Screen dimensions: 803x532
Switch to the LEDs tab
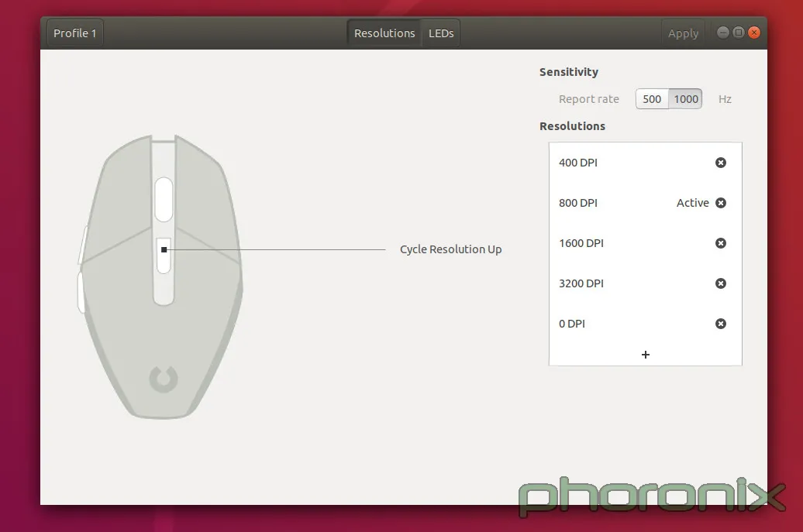(x=441, y=33)
